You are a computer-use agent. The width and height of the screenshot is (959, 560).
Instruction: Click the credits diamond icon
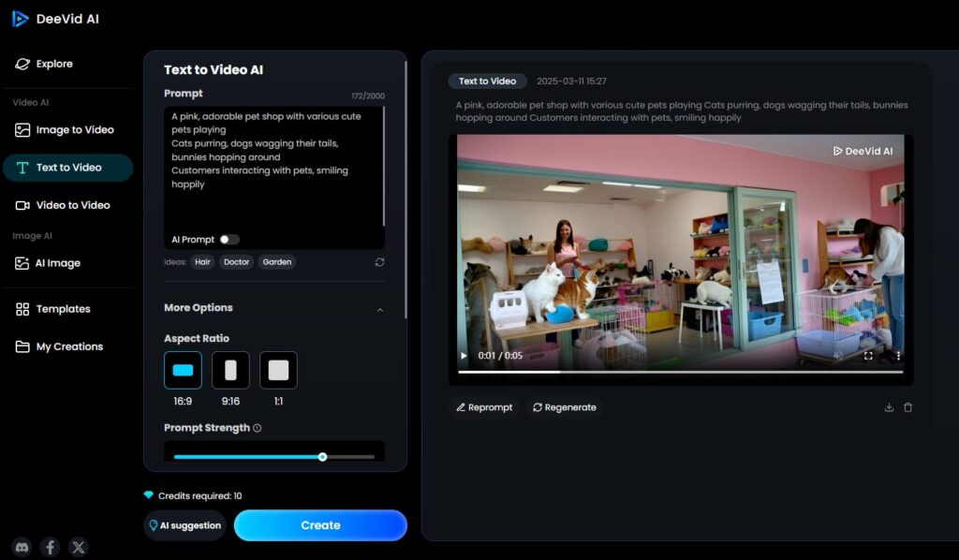tap(149, 495)
